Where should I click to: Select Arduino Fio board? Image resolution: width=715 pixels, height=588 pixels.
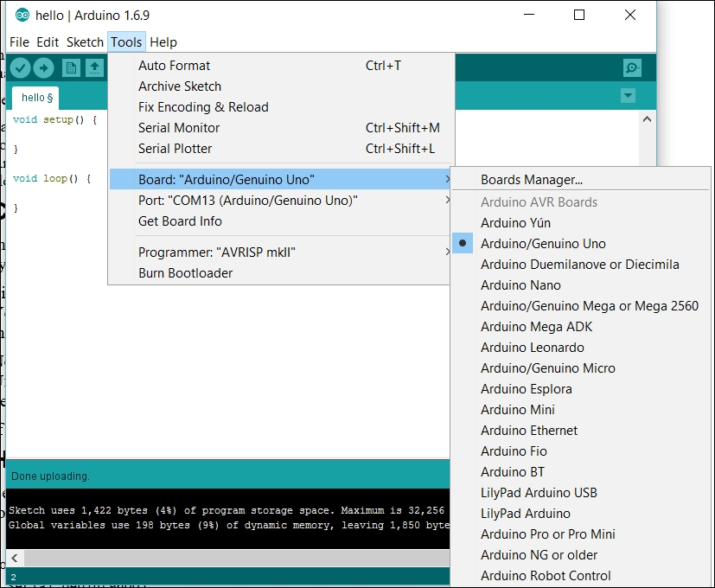[x=580, y=451]
